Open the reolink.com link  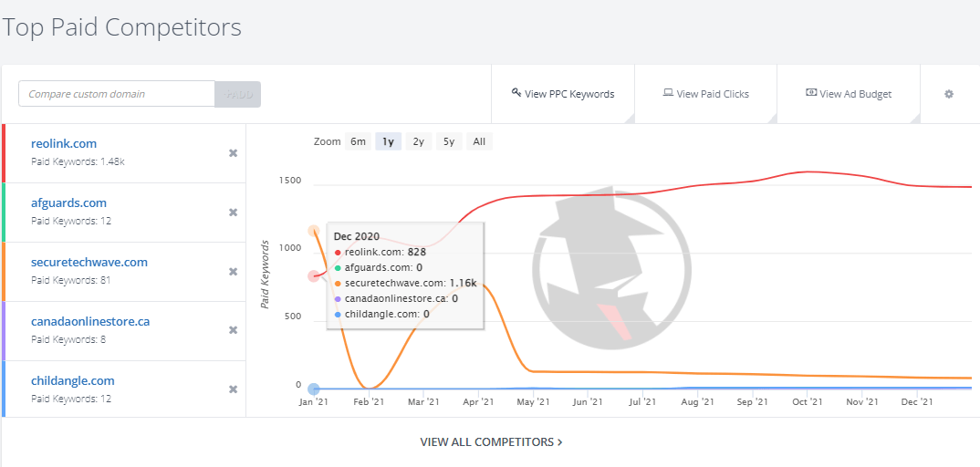click(64, 143)
